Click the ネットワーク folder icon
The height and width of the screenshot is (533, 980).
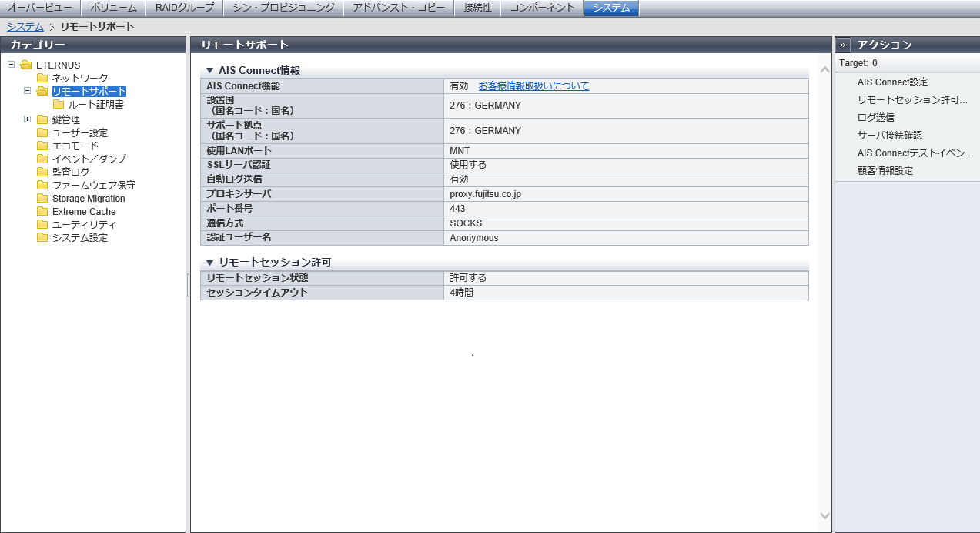[x=42, y=79]
